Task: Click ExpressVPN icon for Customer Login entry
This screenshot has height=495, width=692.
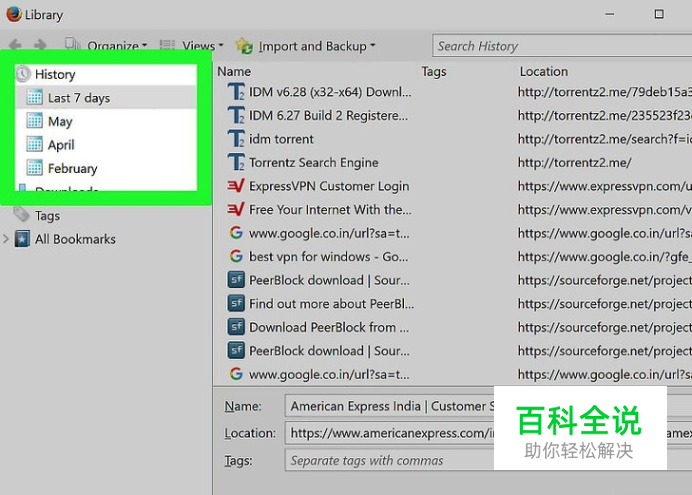Action: coord(236,186)
